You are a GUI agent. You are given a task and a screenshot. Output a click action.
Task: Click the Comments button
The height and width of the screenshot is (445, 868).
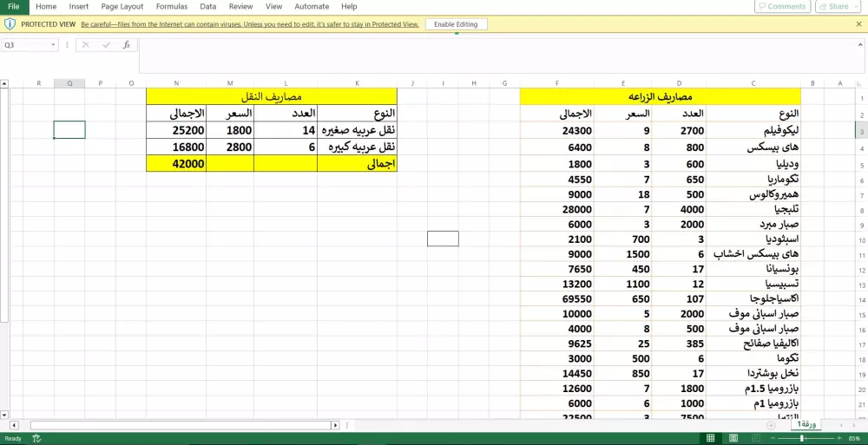782,7
